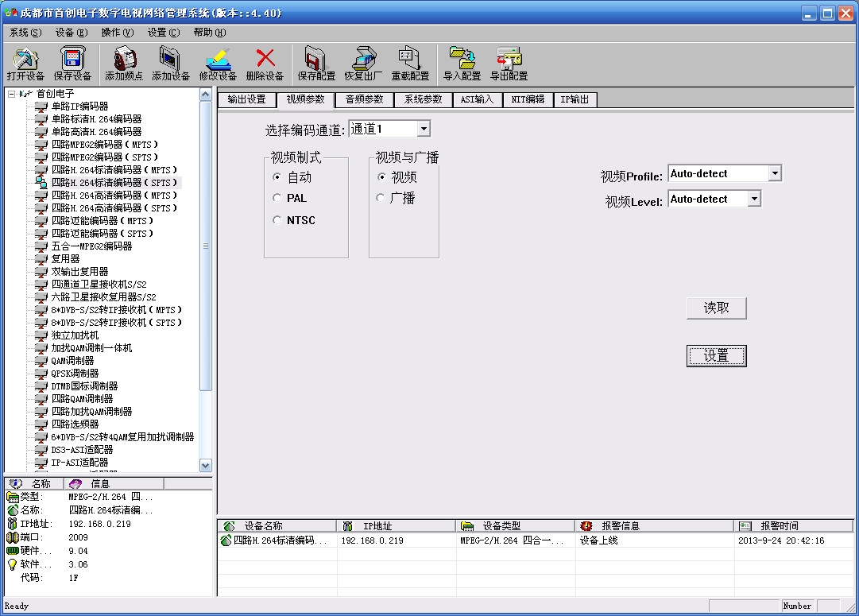Click device icon beside 单路IP编码器
The width and height of the screenshot is (859, 616).
tap(41, 107)
